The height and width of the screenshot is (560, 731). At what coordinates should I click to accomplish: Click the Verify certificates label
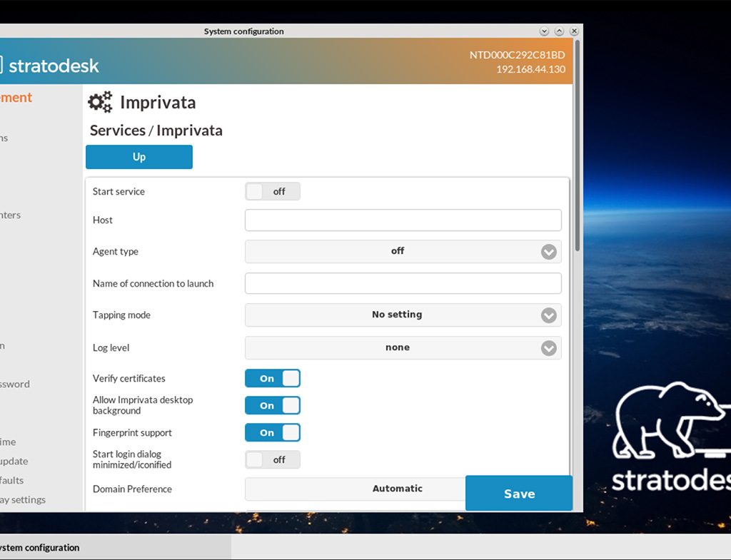[129, 378]
